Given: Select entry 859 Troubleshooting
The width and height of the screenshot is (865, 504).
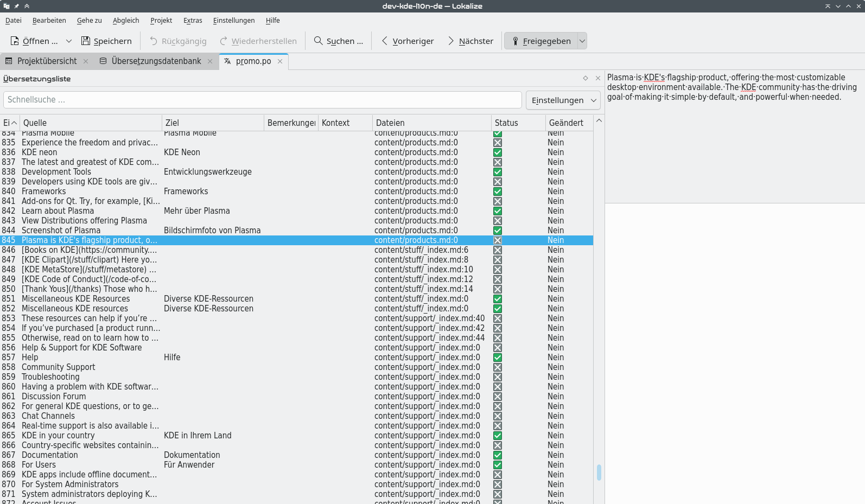Looking at the screenshot, I should tap(296, 377).
